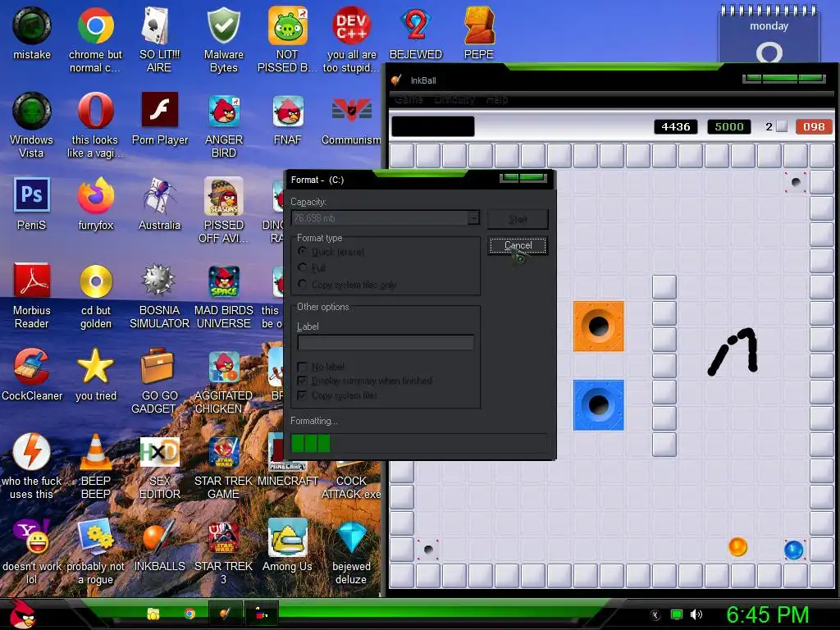Click the blue ball in InkBall
The height and width of the screenshot is (630, 840).
coord(793,550)
